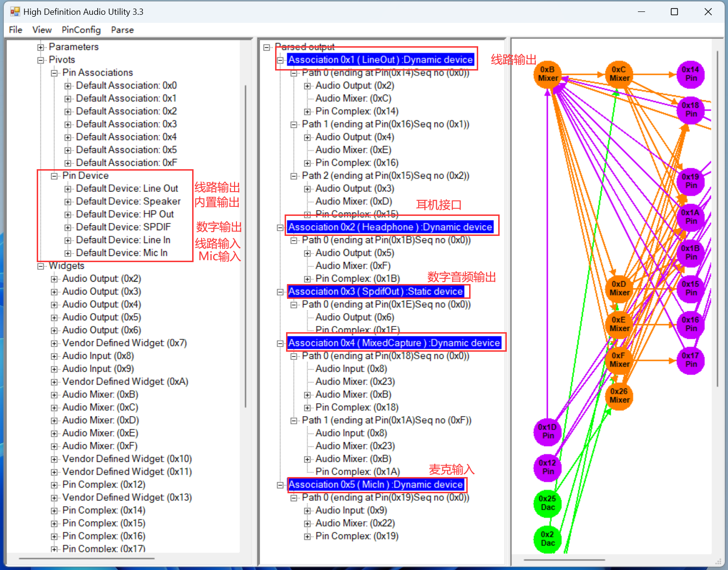The height and width of the screenshot is (570, 728).
Task: Open the Parse menu
Action: click(122, 30)
